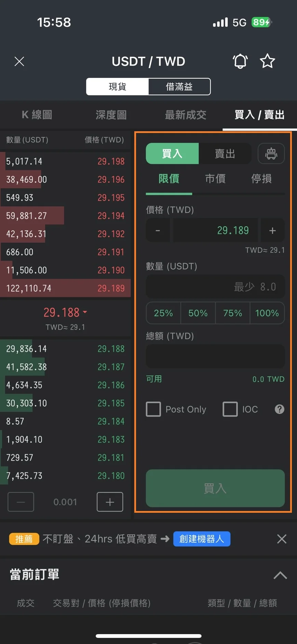Check the IOC option
This screenshot has width=297, height=644.
click(230, 409)
